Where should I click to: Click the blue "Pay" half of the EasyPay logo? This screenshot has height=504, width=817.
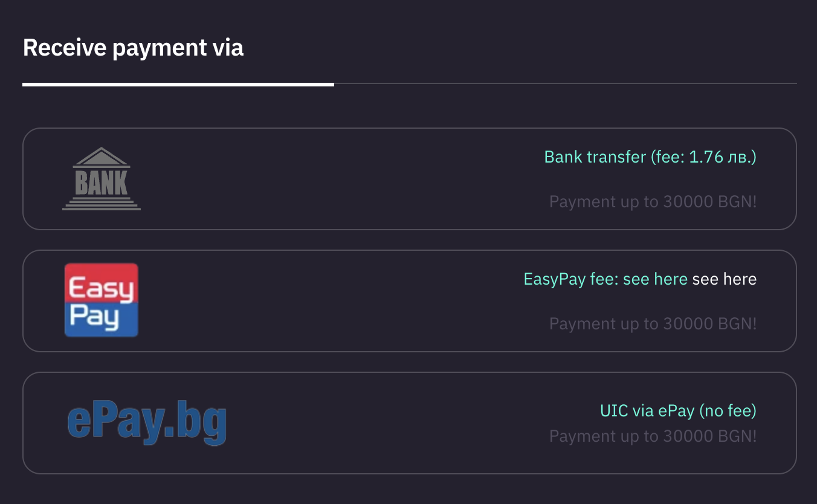[x=102, y=318]
